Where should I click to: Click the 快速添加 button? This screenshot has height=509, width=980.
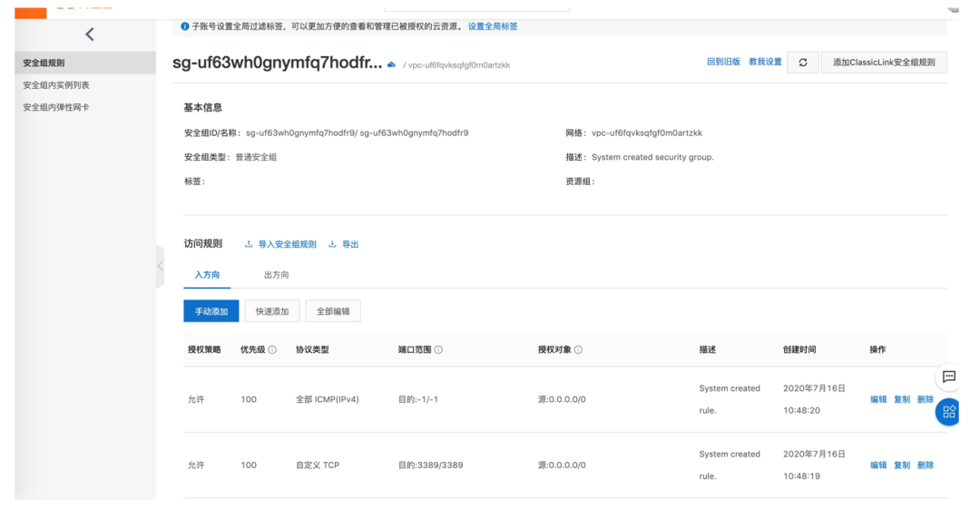coord(272,311)
